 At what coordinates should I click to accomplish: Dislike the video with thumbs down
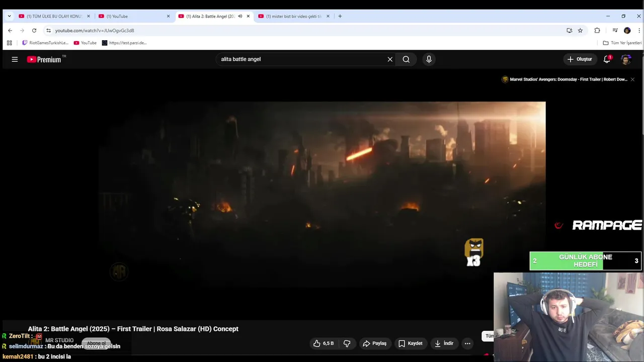(x=347, y=343)
